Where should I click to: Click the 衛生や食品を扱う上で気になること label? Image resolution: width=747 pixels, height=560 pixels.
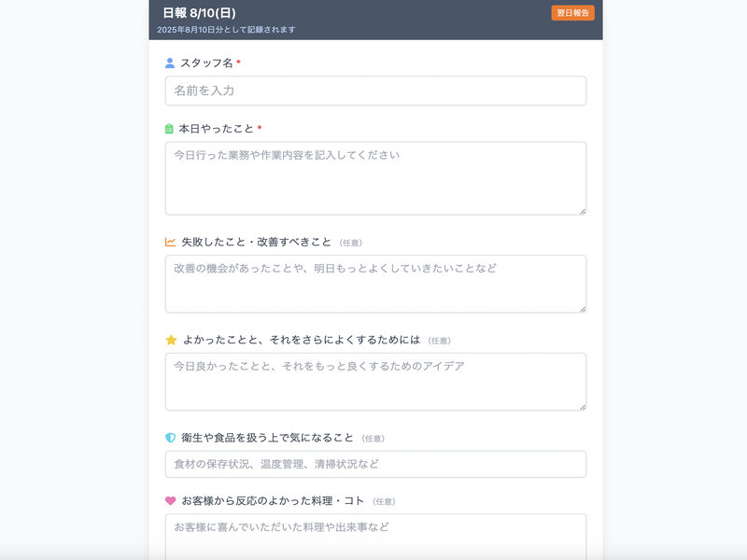(267, 438)
